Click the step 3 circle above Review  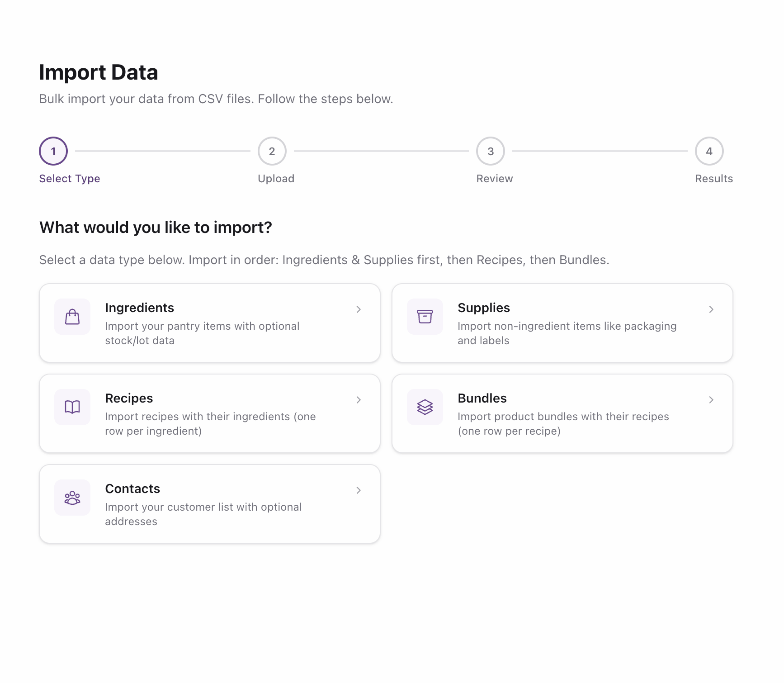coord(490,151)
